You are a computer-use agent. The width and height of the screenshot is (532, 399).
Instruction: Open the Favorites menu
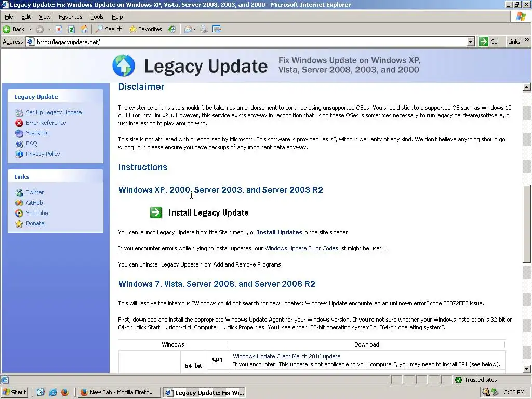click(70, 17)
